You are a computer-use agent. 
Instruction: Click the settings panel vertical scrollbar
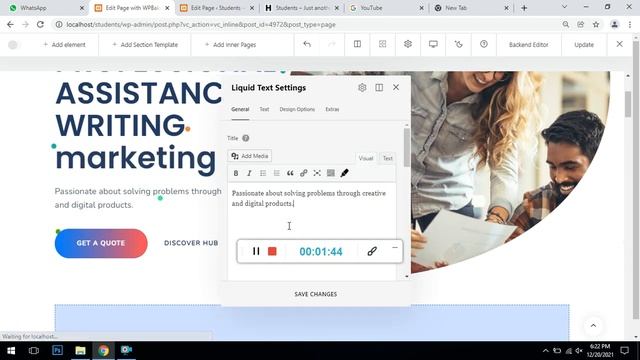[407, 147]
